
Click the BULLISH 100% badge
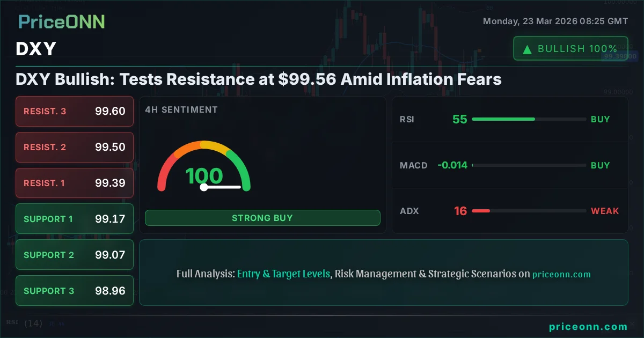(x=570, y=48)
